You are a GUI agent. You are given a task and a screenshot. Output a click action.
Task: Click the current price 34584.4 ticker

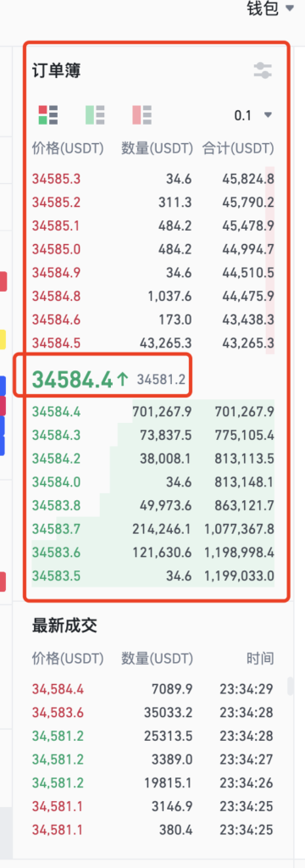click(x=73, y=379)
